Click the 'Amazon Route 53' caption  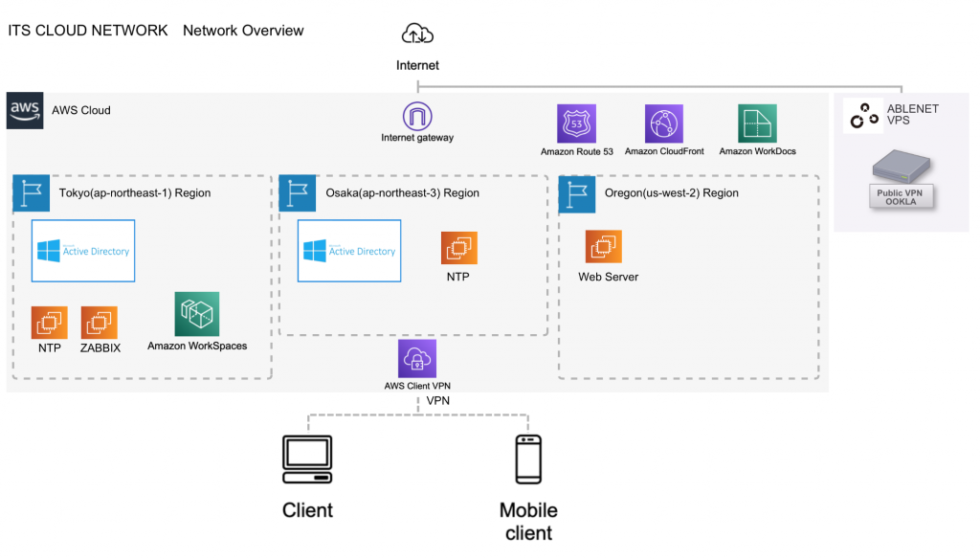click(x=577, y=152)
